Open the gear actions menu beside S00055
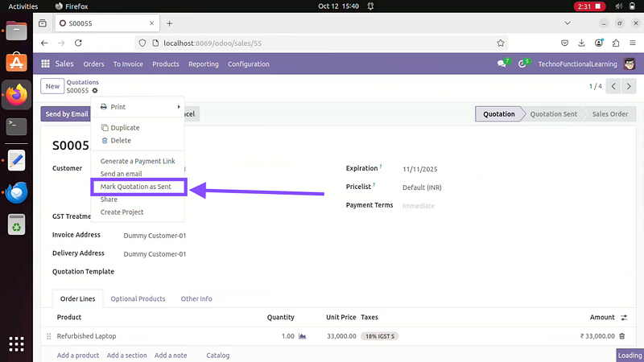The image size is (644, 362). pyautogui.click(x=95, y=91)
